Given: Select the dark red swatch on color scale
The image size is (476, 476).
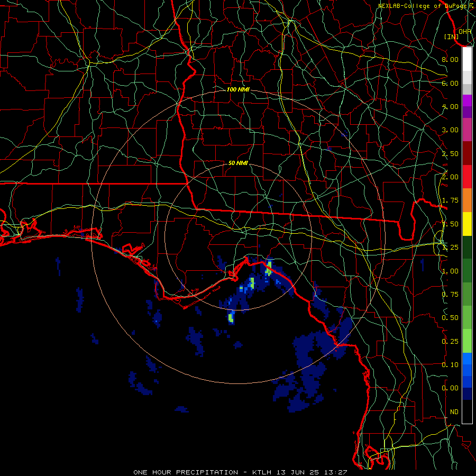Looking at the screenshot, I should 467,153.
